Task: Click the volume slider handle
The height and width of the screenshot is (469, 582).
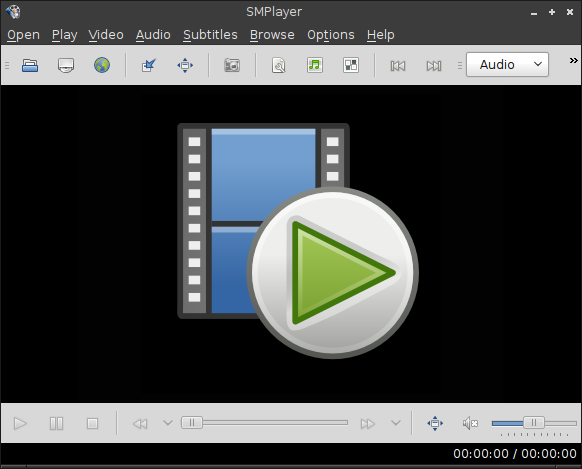Action: click(534, 423)
